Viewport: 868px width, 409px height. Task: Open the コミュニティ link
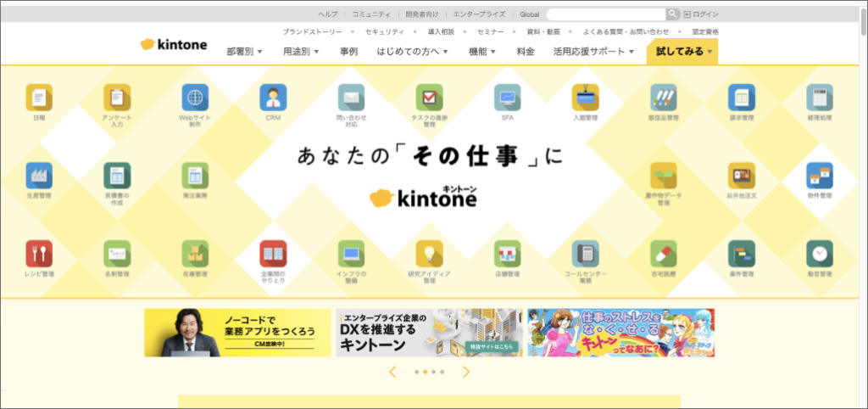[371, 14]
